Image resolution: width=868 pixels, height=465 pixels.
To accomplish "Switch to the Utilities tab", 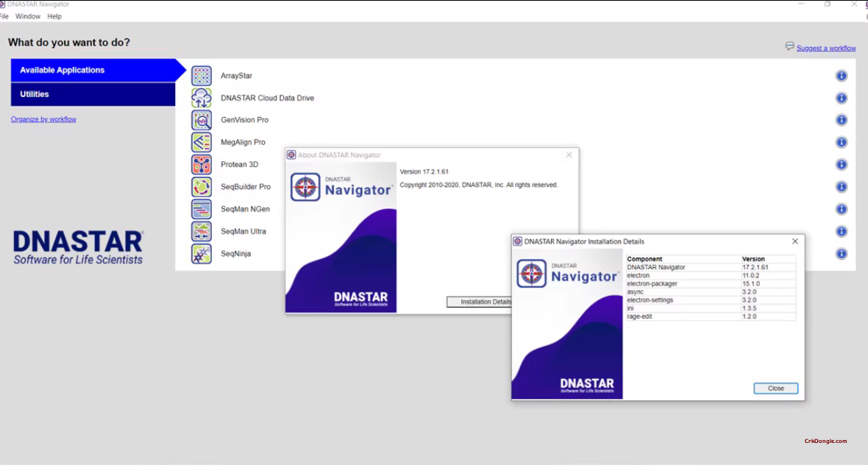I will click(x=93, y=94).
